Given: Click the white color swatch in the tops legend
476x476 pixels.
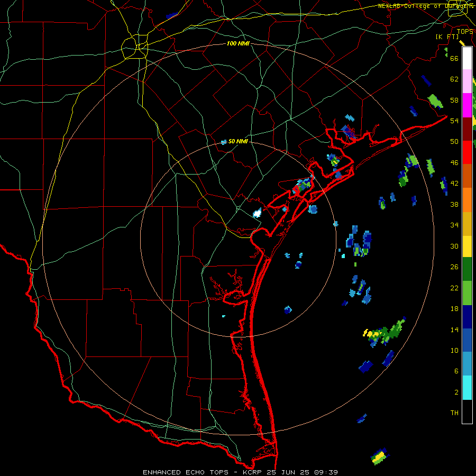Looking at the screenshot, I should (467, 58).
